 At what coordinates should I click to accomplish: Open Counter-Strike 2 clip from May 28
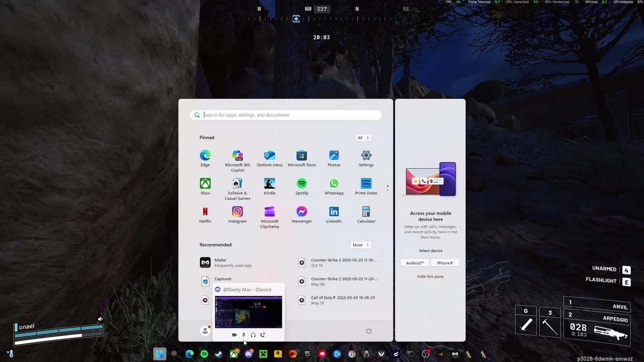pyautogui.click(x=338, y=281)
